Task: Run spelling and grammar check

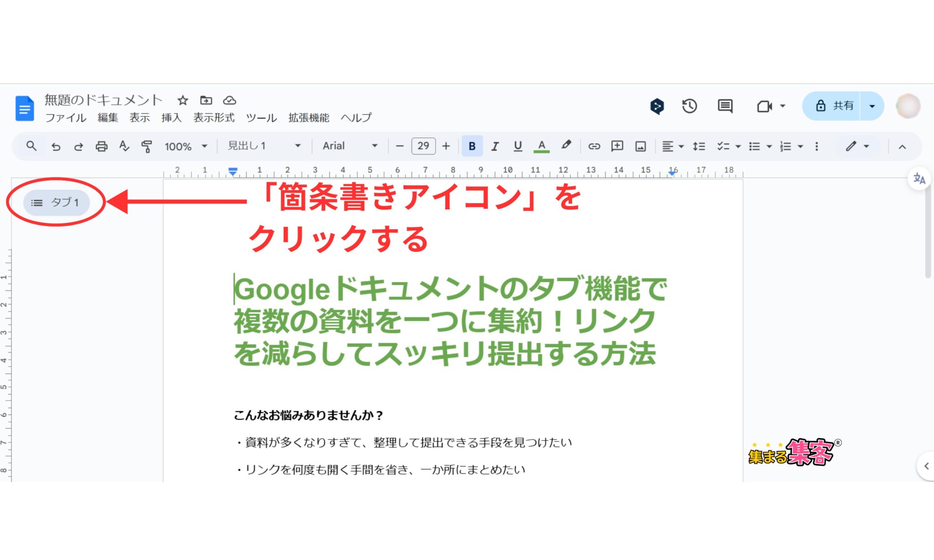Action: [x=124, y=146]
